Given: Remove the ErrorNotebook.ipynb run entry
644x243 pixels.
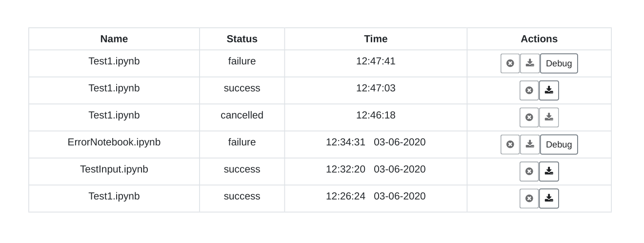Looking at the screenshot, I should [x=510, y=144].
